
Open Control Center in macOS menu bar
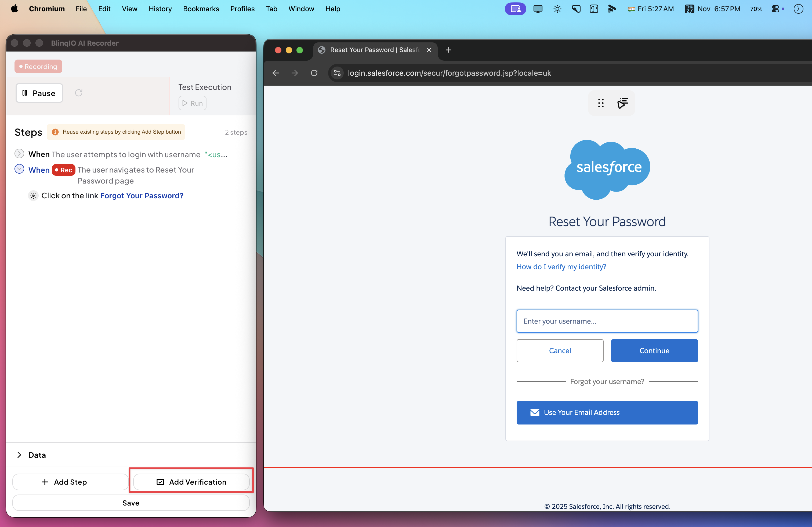(775, 9)
